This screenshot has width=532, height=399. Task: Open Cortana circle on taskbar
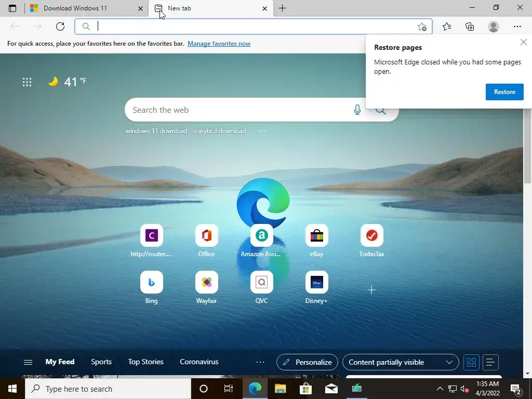click(x=203, y=389)
